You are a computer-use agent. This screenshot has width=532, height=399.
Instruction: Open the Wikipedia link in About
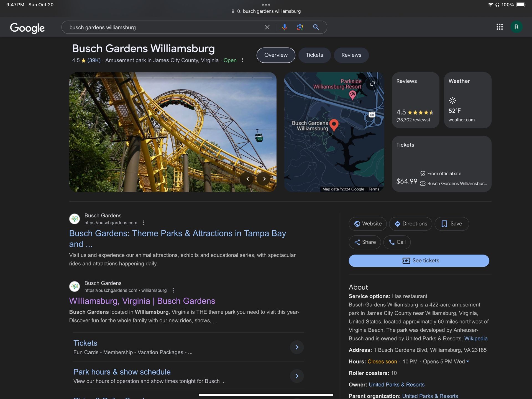coord(476,339)
